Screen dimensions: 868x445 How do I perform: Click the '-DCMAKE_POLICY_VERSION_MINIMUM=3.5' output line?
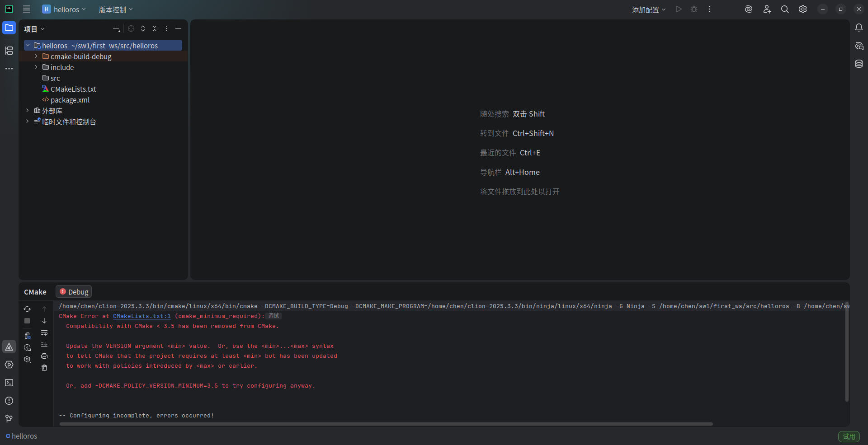click(190, 386)
